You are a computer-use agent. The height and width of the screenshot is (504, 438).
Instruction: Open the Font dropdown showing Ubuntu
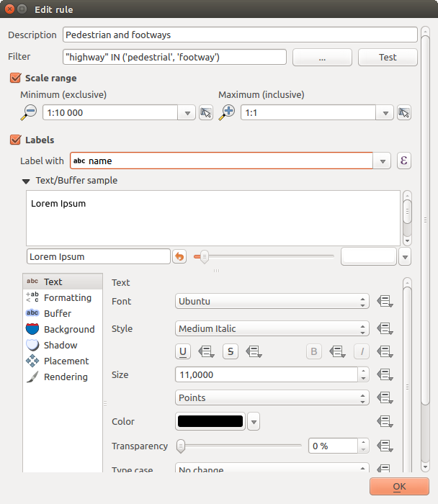(x=272, y=302)
